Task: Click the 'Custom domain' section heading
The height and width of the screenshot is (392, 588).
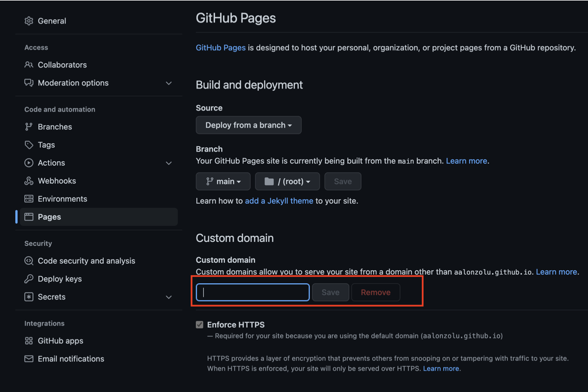Action: point(235,238)
